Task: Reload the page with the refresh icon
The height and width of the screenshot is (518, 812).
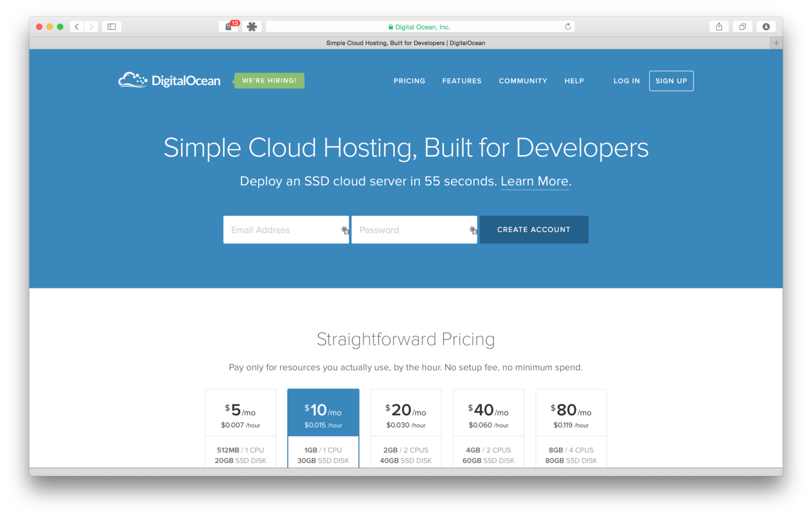Action: click(x=568, y=26)
